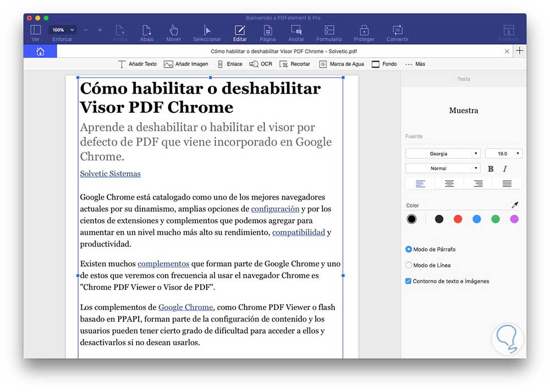Go to the Home tab icon
The image size is (550, 392).
pos(40,52)
